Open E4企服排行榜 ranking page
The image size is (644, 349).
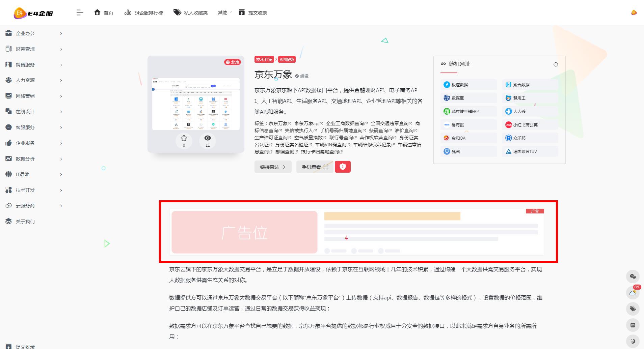(x=144, y=13)
